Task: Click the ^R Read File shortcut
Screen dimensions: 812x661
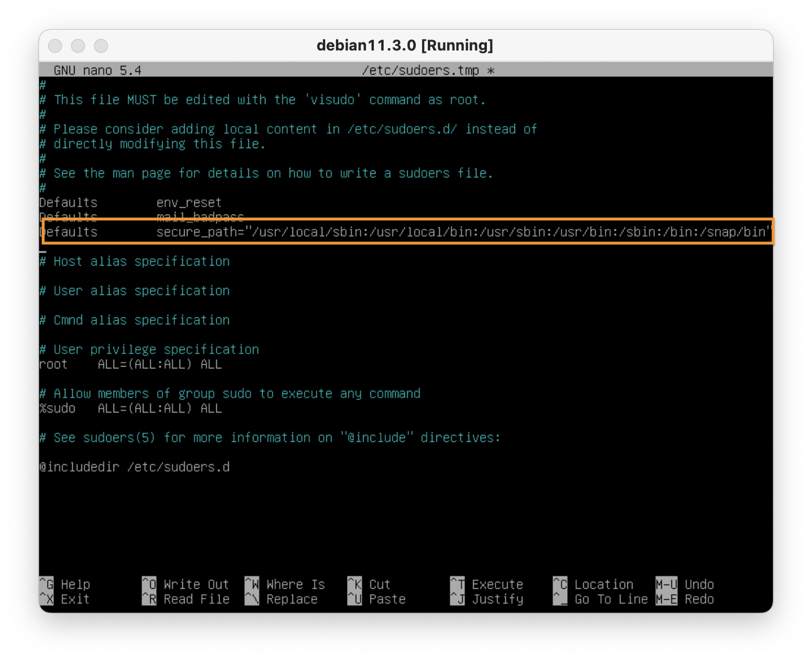Action: [185, 599]
